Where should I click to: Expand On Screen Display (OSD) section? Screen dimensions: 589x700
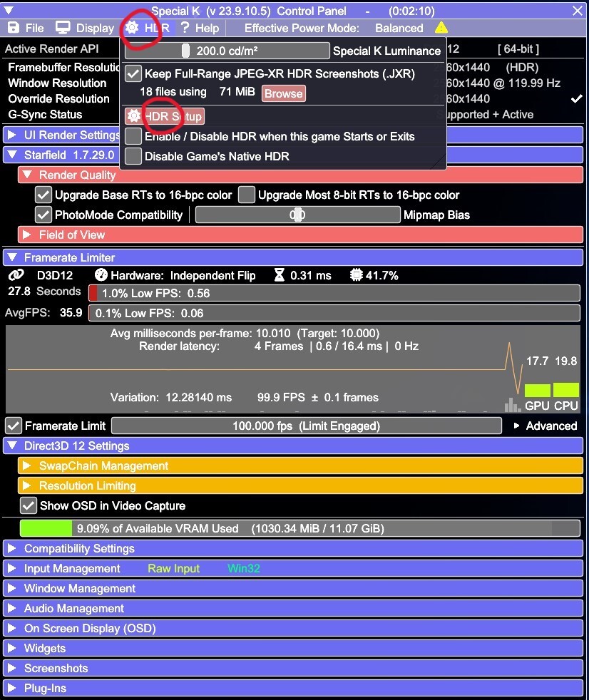click(x=293, y=628)
